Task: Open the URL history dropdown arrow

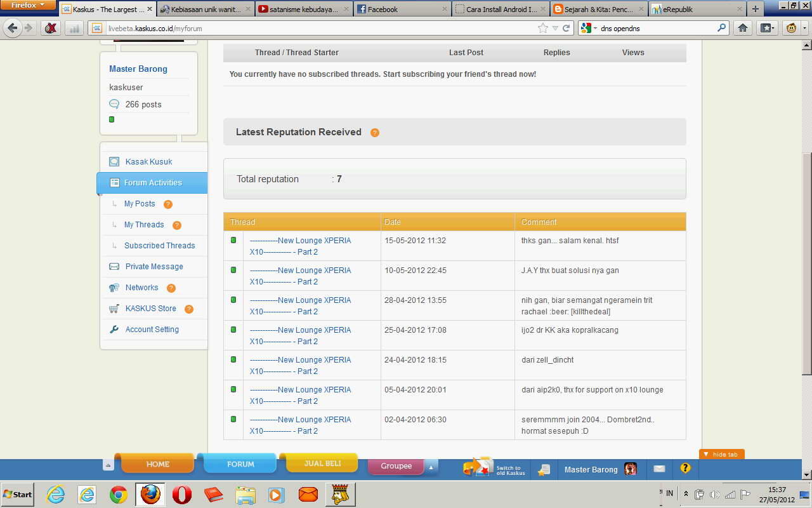Action: pos(555,28)
